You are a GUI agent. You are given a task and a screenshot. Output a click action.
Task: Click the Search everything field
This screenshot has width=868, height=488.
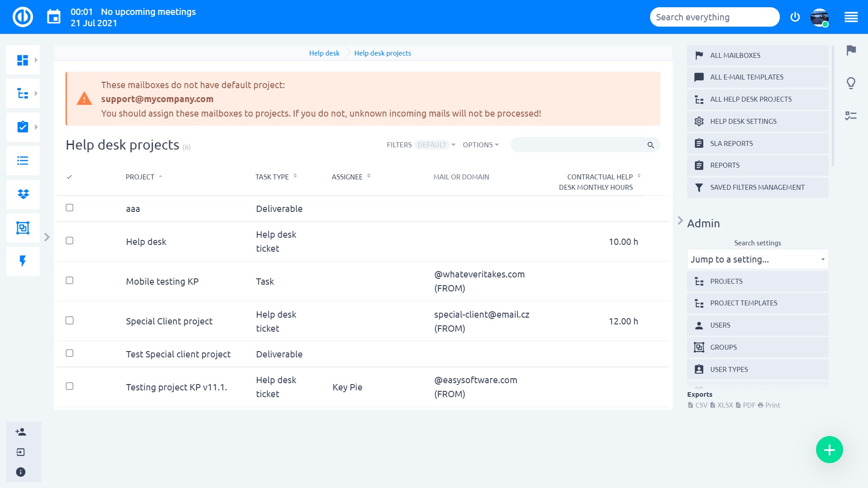point(714,17)
